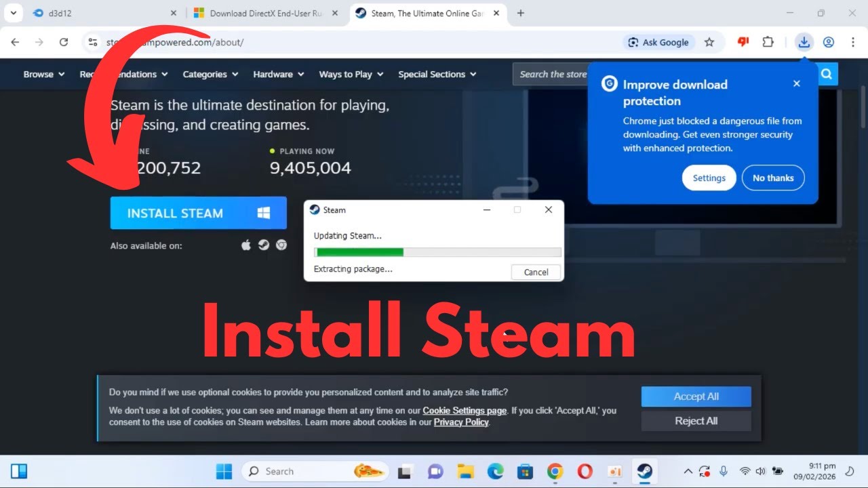Open Chrome's three-dot menu

853,42
